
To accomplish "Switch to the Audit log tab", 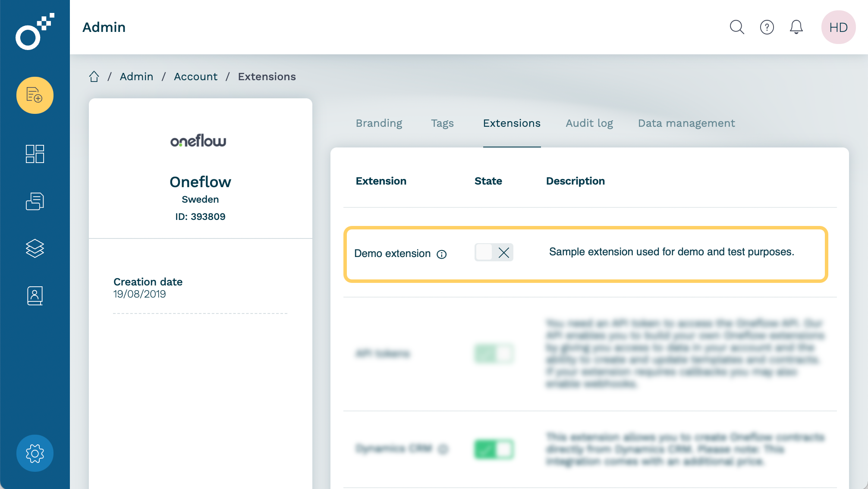I will point(589,123).
